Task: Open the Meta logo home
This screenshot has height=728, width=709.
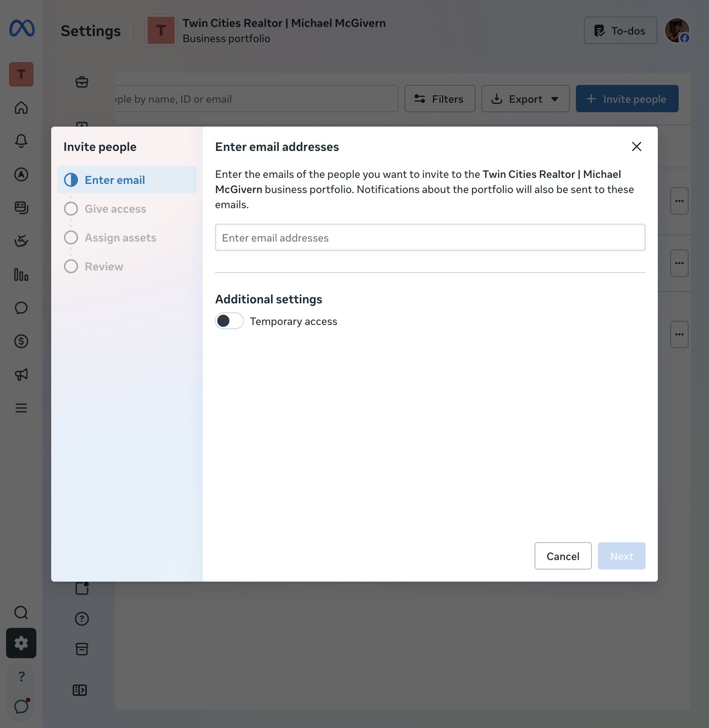Action: coord(22,29)
